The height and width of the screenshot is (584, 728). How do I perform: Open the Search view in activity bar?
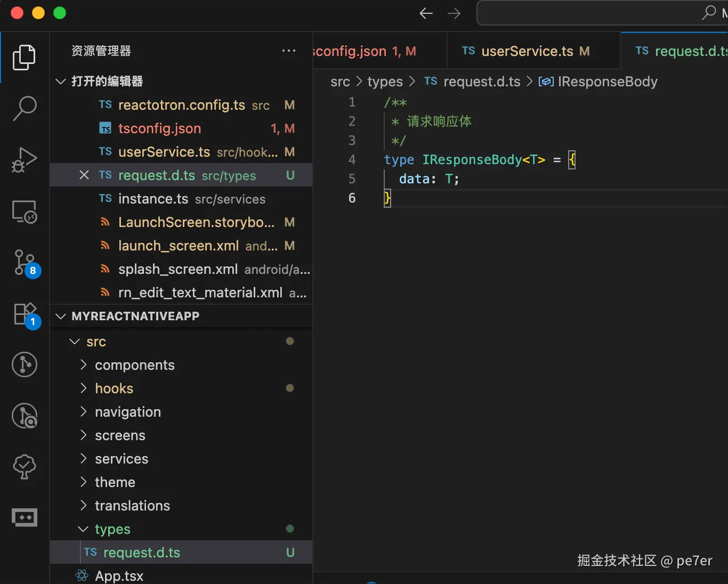(24, 109)
